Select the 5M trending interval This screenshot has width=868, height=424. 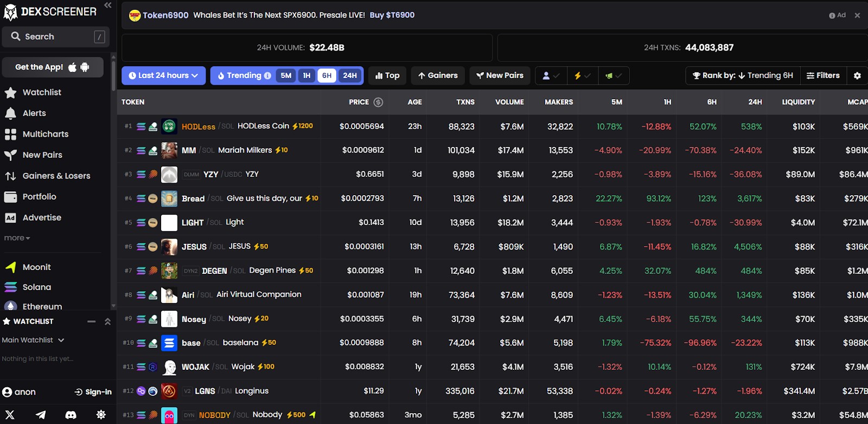tap(286, 76)
